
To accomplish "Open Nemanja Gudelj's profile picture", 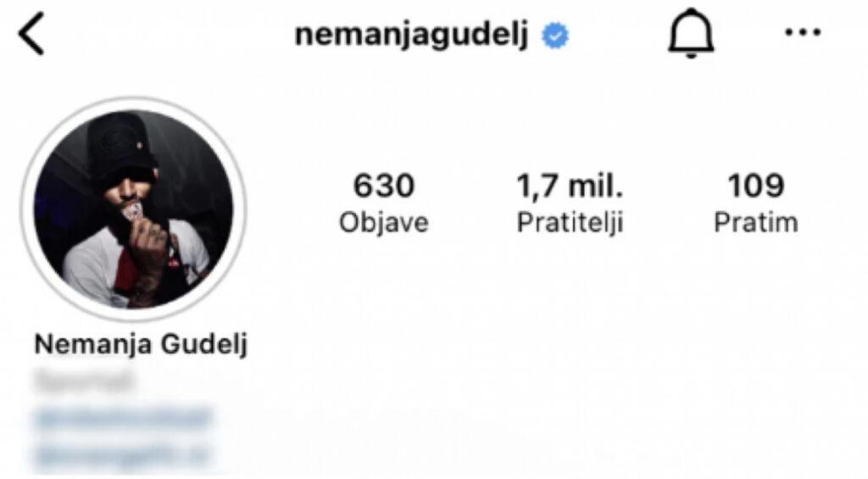I will [x=133, y=209].
